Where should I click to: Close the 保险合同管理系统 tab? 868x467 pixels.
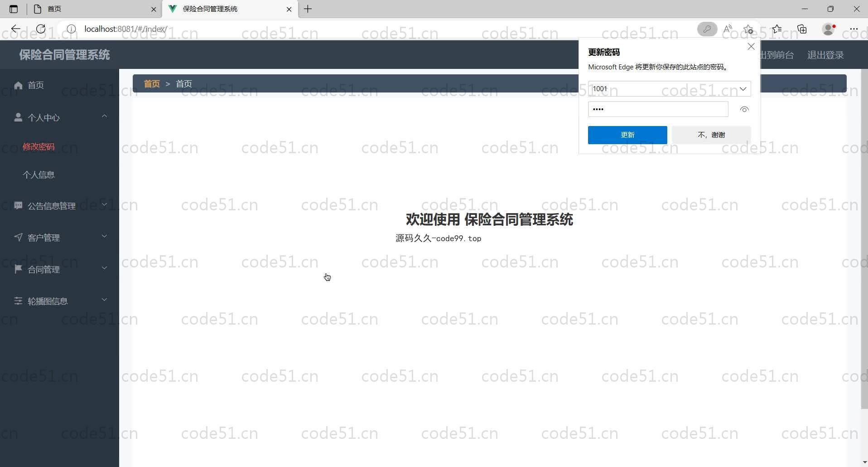[x=289, y=9]
